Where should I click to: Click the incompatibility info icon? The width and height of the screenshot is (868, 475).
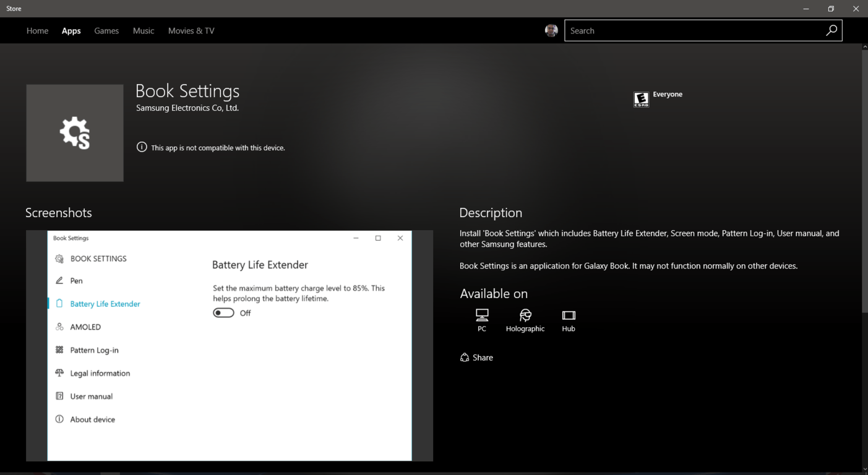[142, 147]
